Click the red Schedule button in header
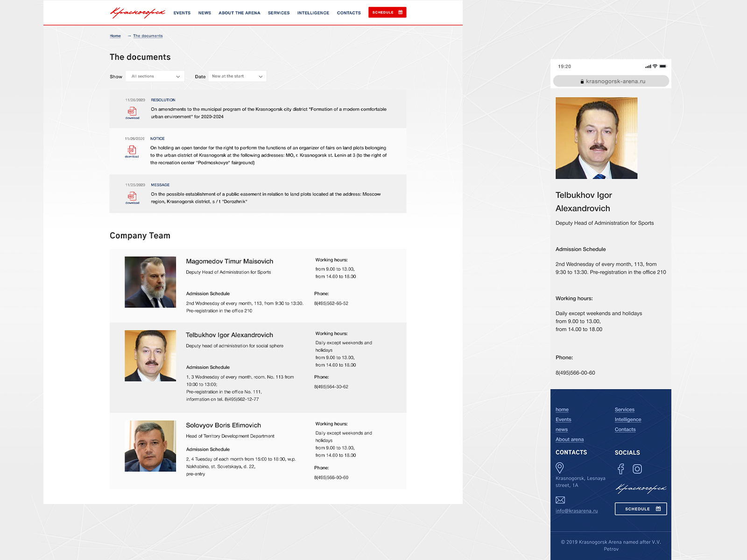Screen dimensions: 747x560 (x=388, y=12)
